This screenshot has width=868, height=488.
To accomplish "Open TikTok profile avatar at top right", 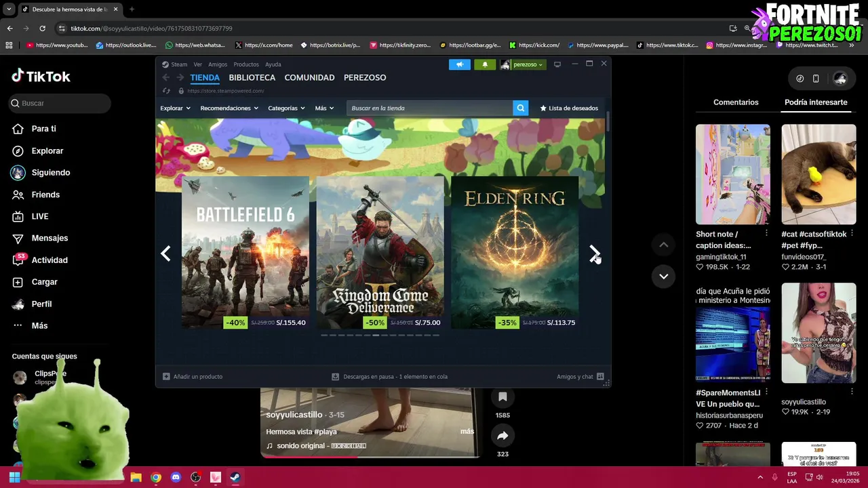I will pyautogui.click(x=840, y=79).
